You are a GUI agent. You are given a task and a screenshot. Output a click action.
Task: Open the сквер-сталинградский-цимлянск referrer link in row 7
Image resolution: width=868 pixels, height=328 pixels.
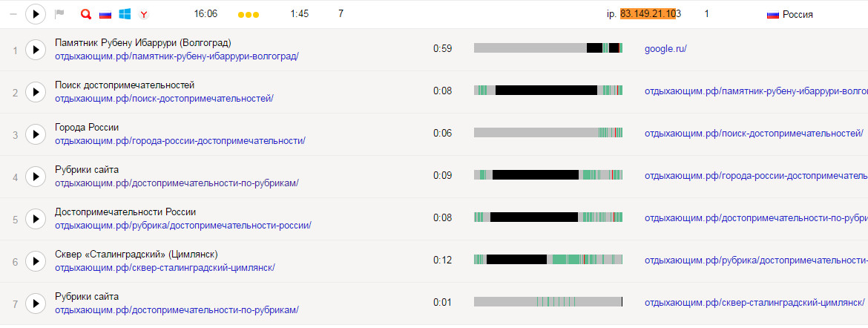754,303
